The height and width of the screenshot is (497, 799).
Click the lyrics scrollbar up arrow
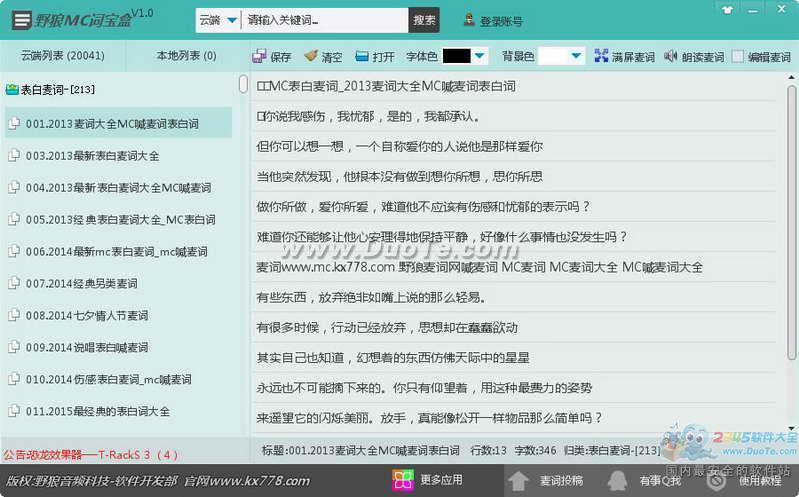pyautogui.click(x=791, y=77)
